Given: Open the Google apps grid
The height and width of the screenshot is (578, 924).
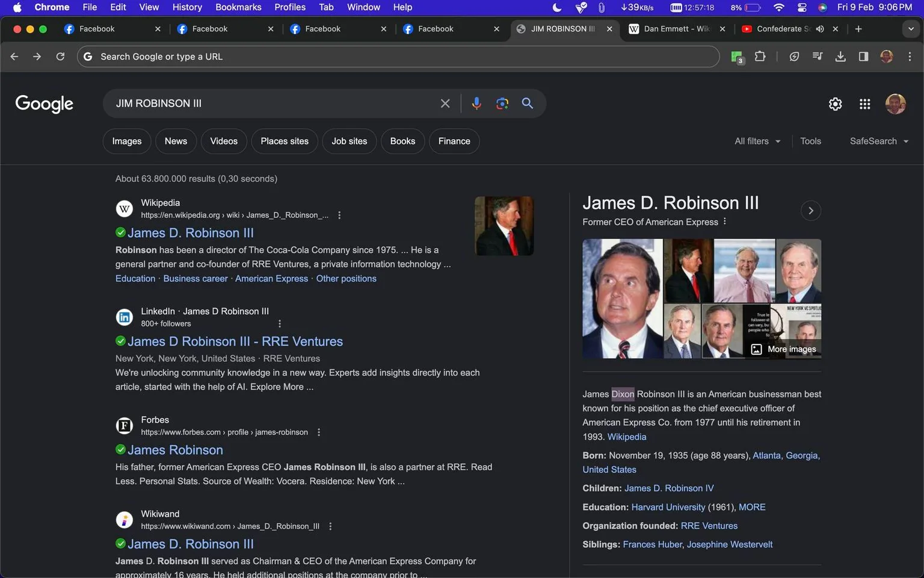Looking at the screenshot, I should (x=865, y=104).
